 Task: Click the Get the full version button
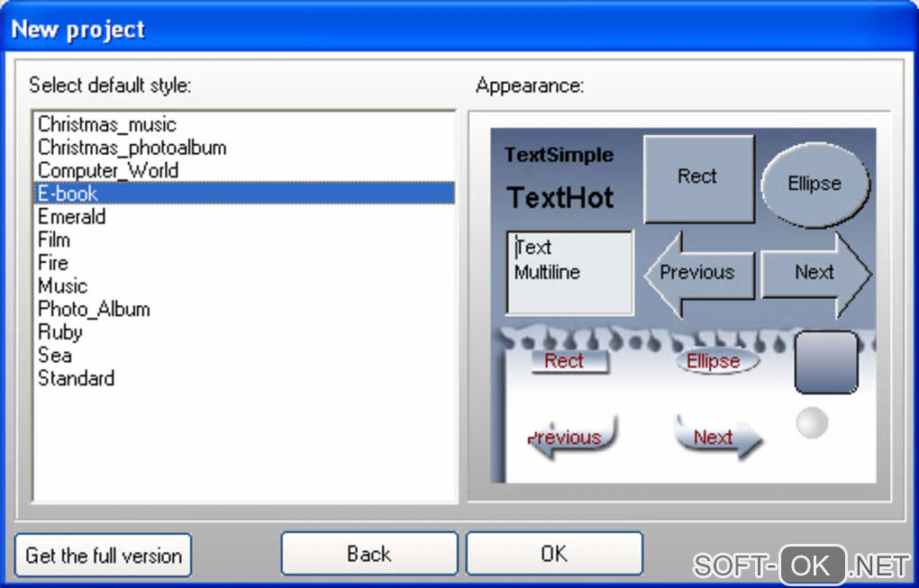pyautogui.click(x=103, y=556)
